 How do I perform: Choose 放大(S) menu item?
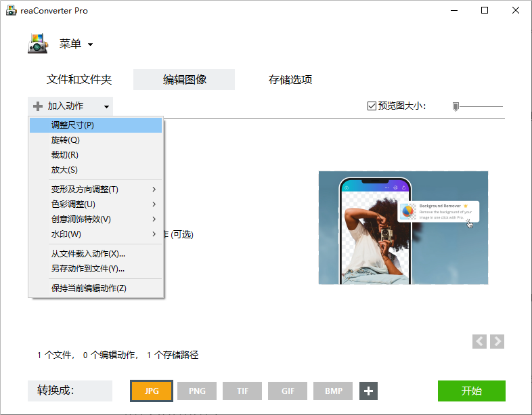pyautogui.click(x=95, y=170)
